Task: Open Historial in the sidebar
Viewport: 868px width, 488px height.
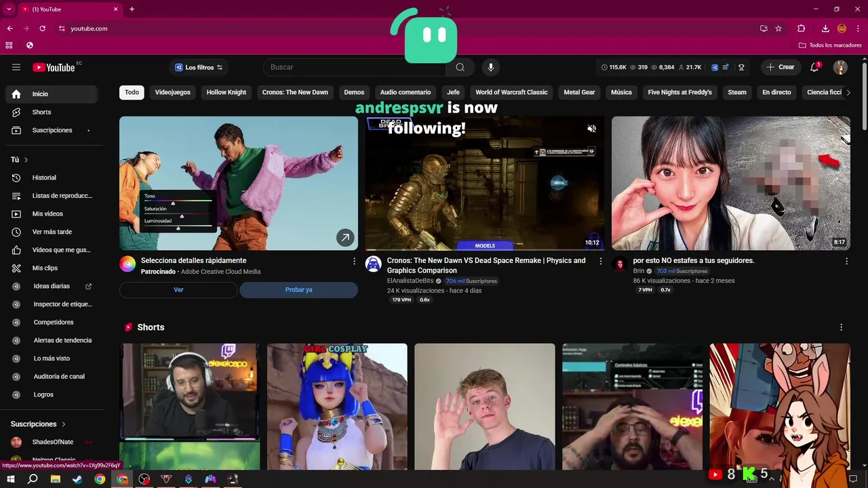Action: pyautogui.click(x=52, y=178)
